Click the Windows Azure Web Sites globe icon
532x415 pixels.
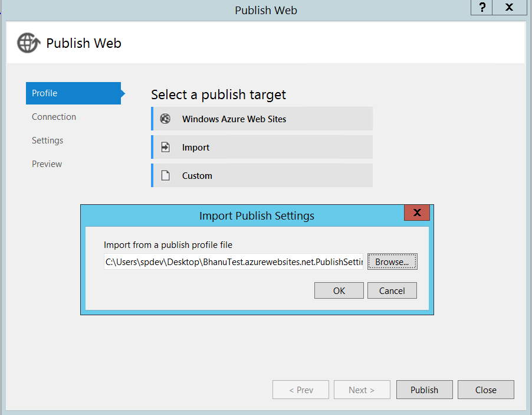(165, 119)
